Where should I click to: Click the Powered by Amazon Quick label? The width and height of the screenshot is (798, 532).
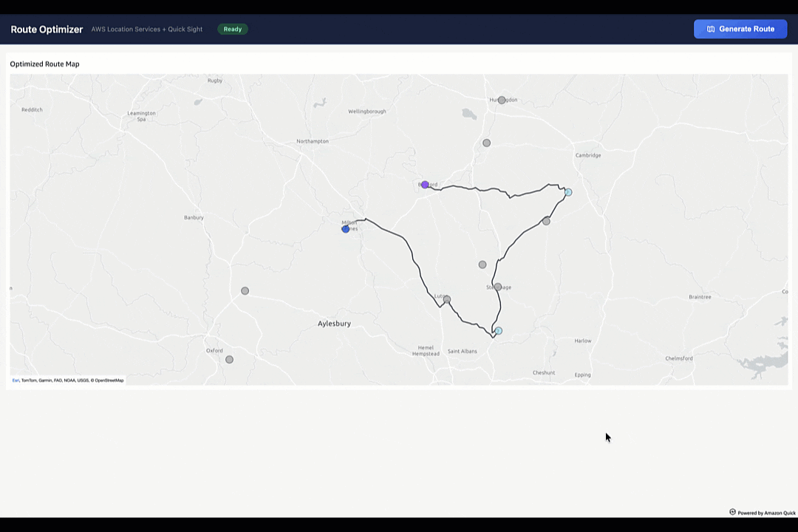[x=766, y=513]
